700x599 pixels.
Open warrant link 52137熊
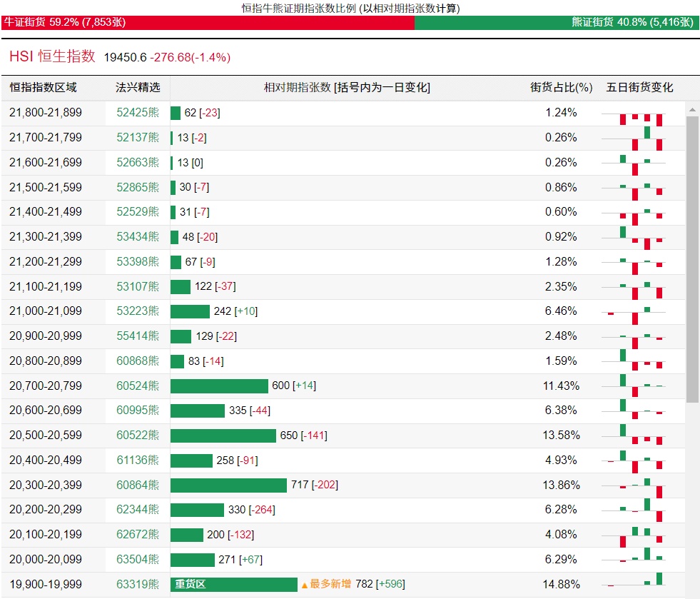tap(138, 138)
